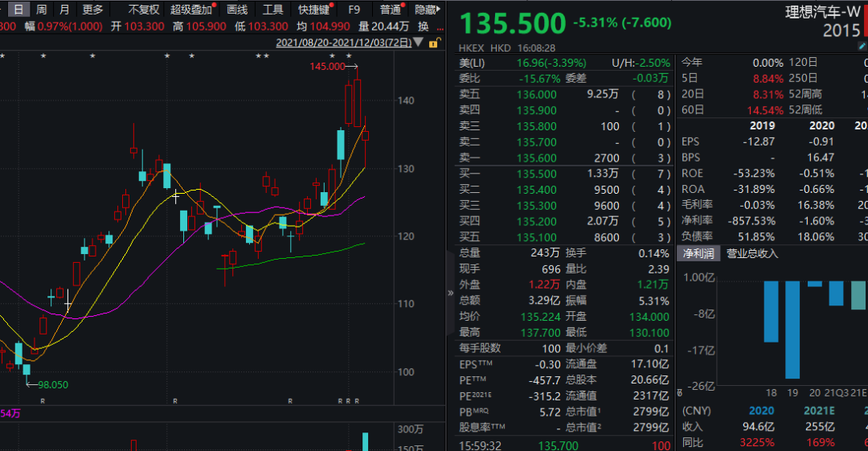The width and height of the screenshot is (868, 451).
Task: Switch chart to 月 monthly period
Action: click(x=64, y=10)
